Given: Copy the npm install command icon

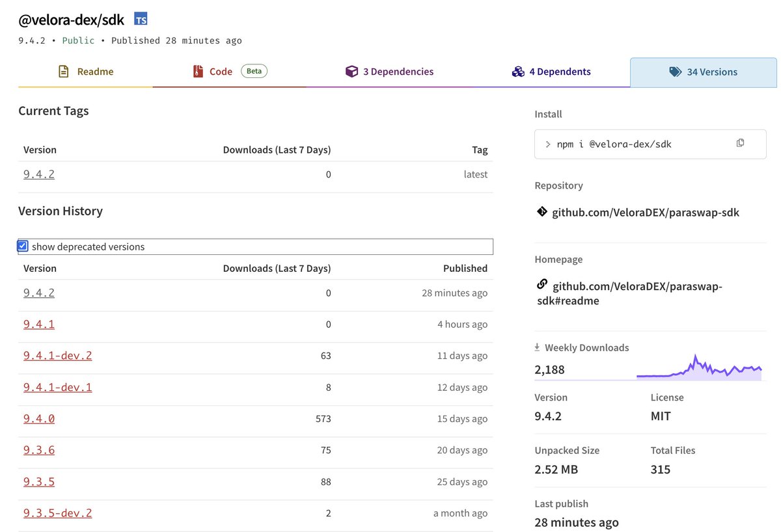Looking at the screenshot, I should click(740, 143).
